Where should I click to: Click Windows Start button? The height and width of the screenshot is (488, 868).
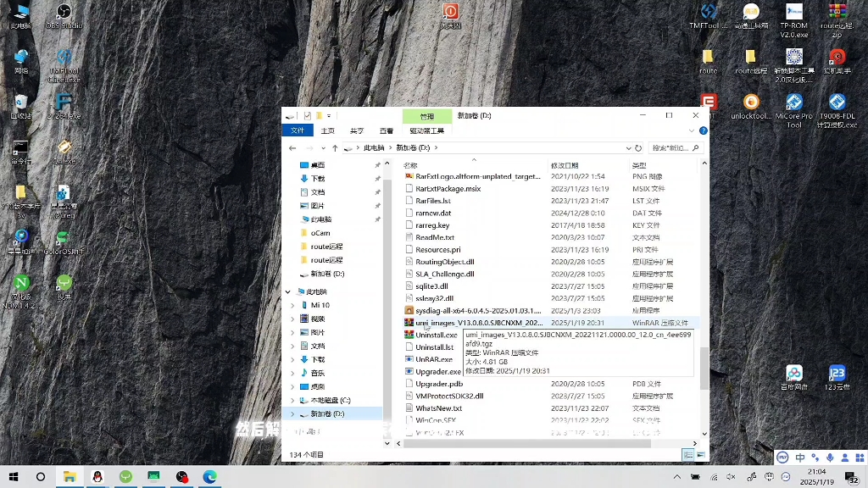(x=14, y=476)
